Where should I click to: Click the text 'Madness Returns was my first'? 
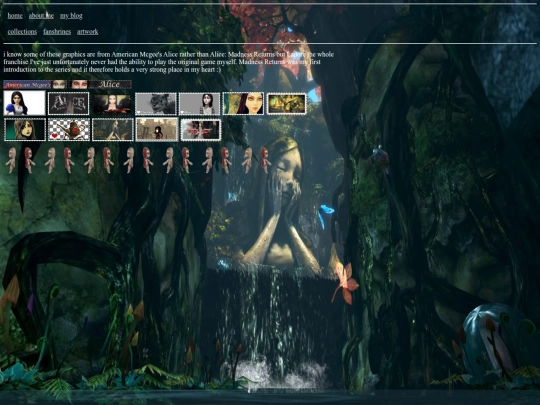(x=279, y=62)
